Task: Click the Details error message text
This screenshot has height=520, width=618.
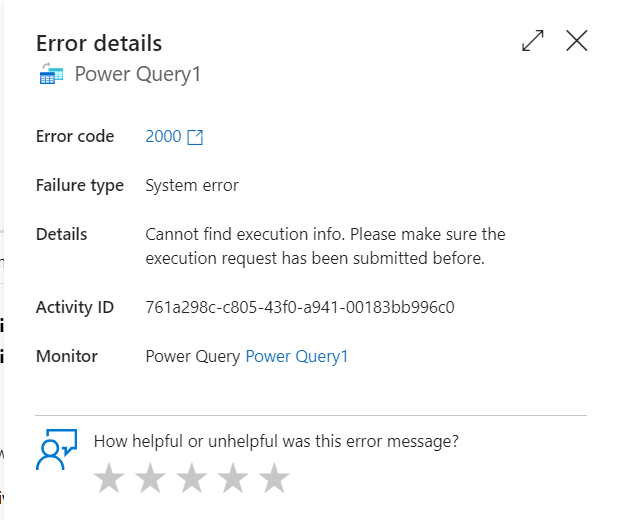Action: click(326, 246)
